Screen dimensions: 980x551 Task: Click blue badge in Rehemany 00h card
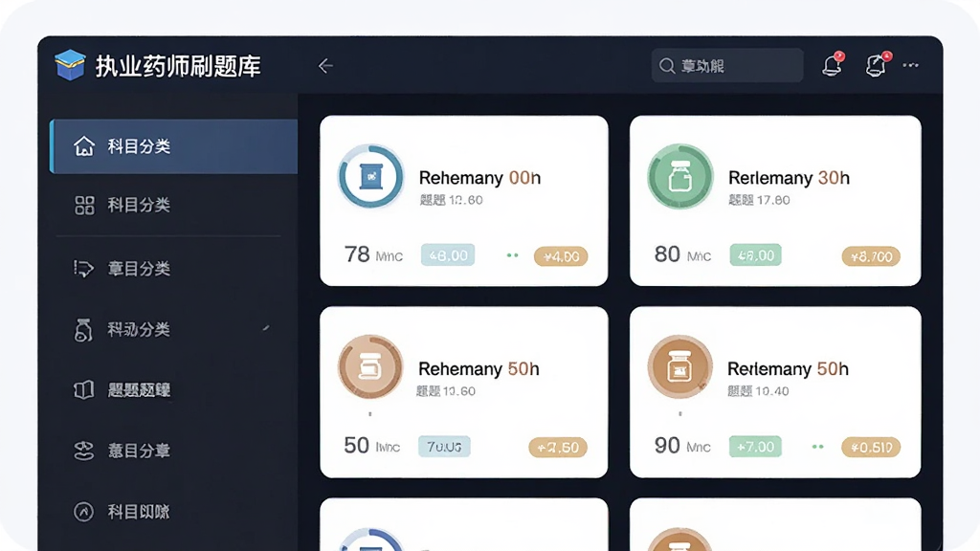click(448, 254)
